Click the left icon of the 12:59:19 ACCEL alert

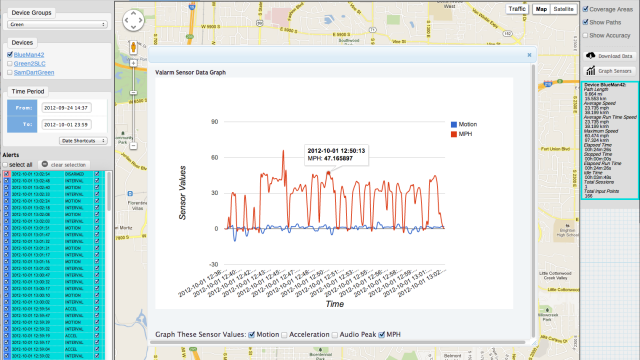point(6,336)
